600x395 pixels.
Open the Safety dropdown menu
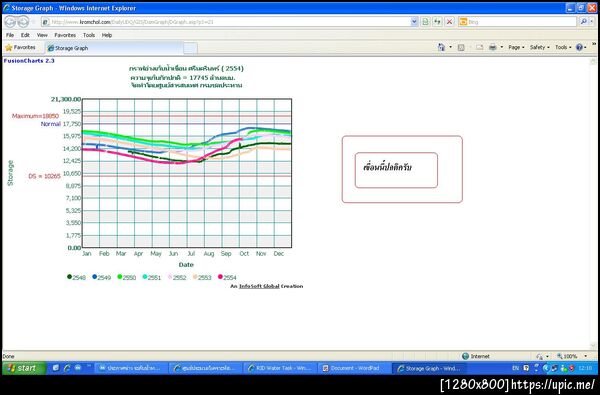[x=540, y=47]
